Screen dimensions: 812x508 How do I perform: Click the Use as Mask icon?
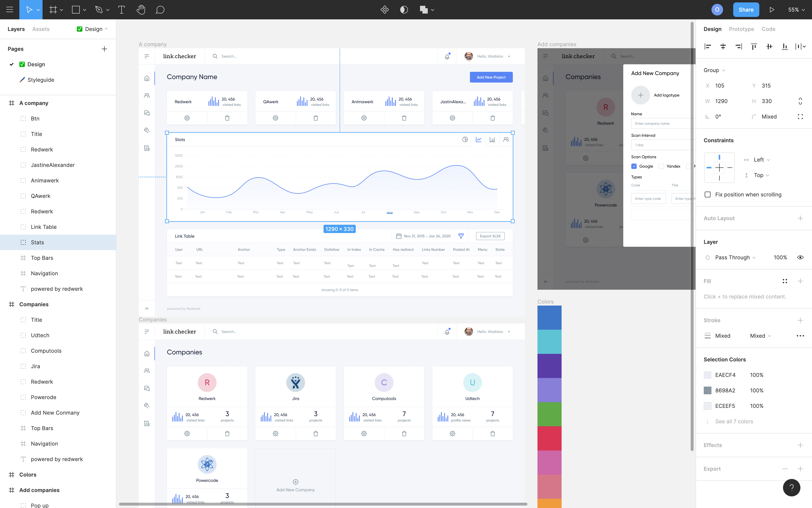404,10
